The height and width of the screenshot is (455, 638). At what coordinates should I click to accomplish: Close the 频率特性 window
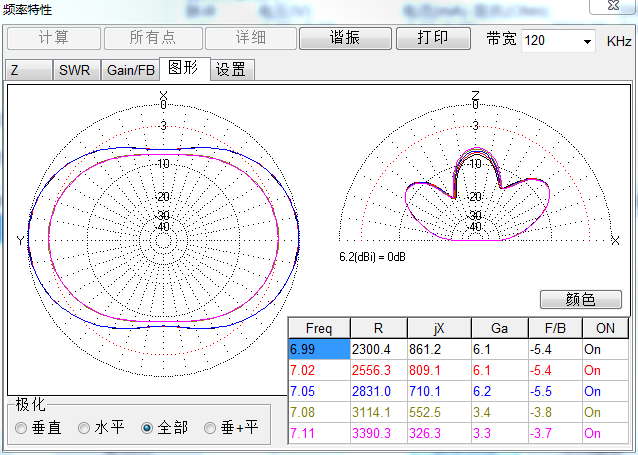click(x=613, y=6)
